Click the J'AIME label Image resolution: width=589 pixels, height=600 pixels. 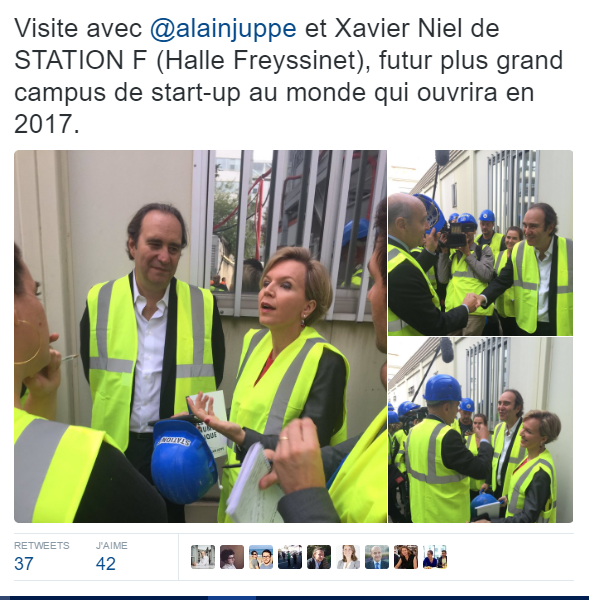pos(111,545)
